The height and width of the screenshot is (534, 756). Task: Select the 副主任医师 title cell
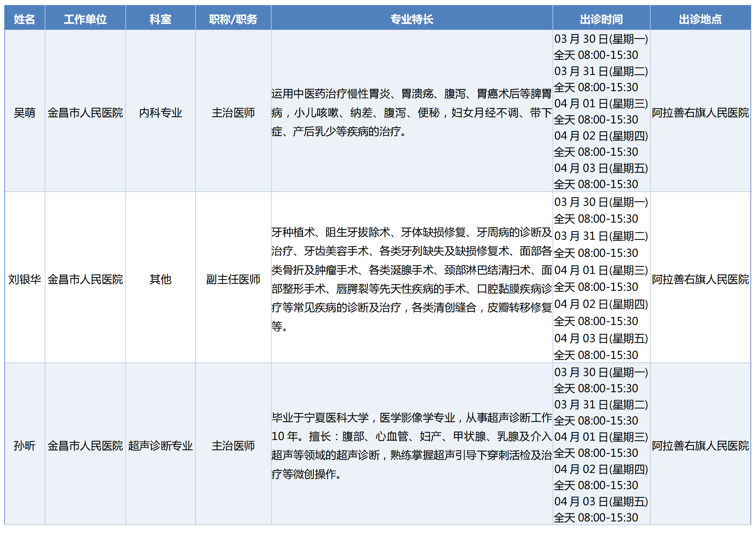[x=233, y=279]
